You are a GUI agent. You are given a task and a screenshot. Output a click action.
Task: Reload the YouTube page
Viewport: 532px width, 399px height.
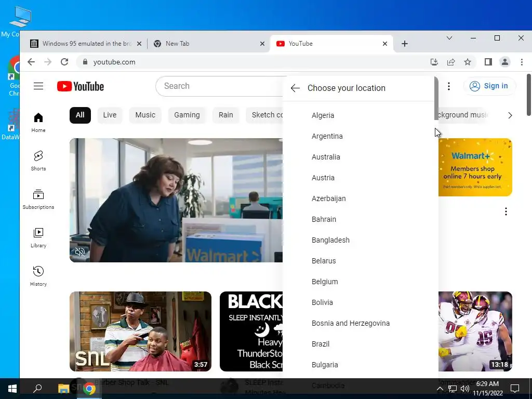click(64, 62)
